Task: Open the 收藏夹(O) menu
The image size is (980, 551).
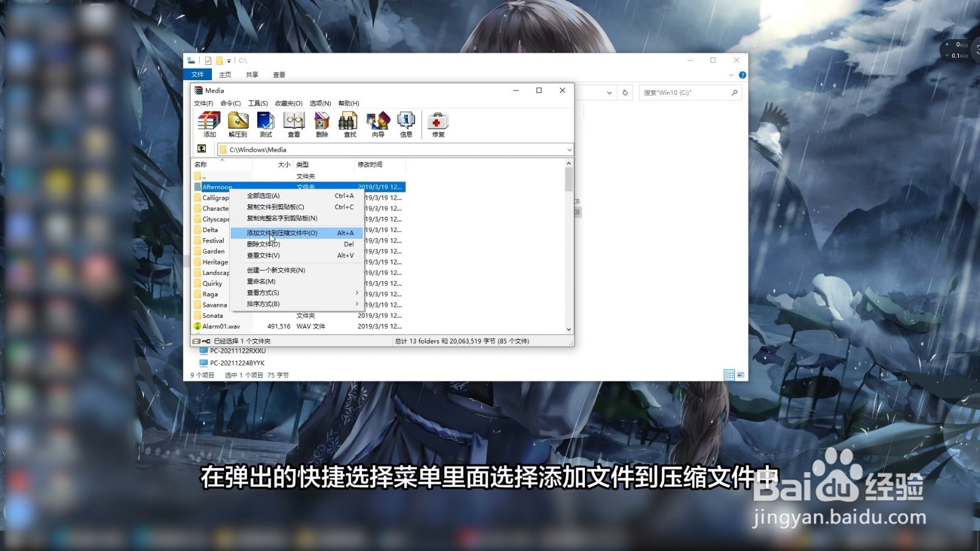Action: [288, 103]
